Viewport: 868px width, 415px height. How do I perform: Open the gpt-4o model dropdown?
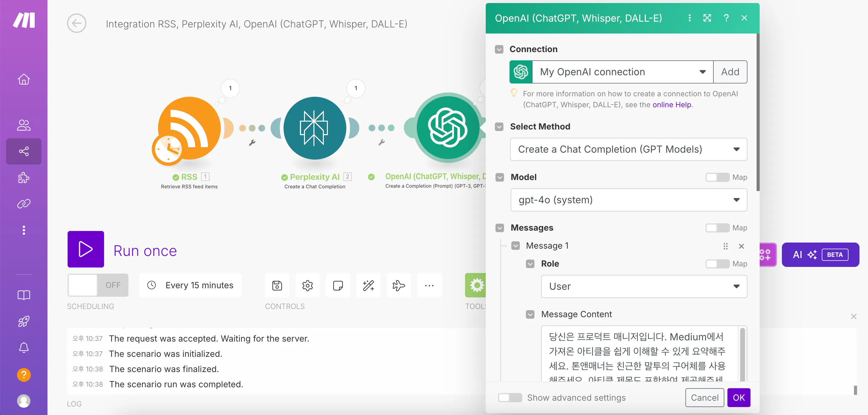(629, 200)
